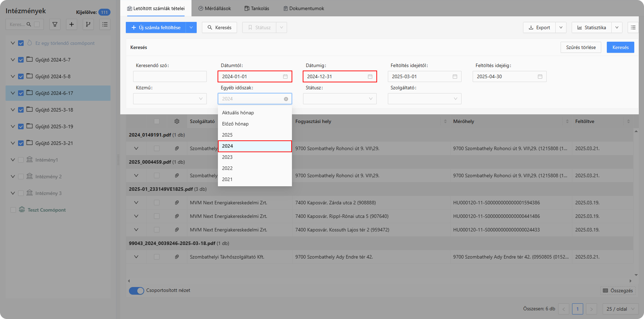Screen dimensions: 644x319
Task: Click the attachment icon for the Zárda utca row
Action: click(x=177, y=203)
